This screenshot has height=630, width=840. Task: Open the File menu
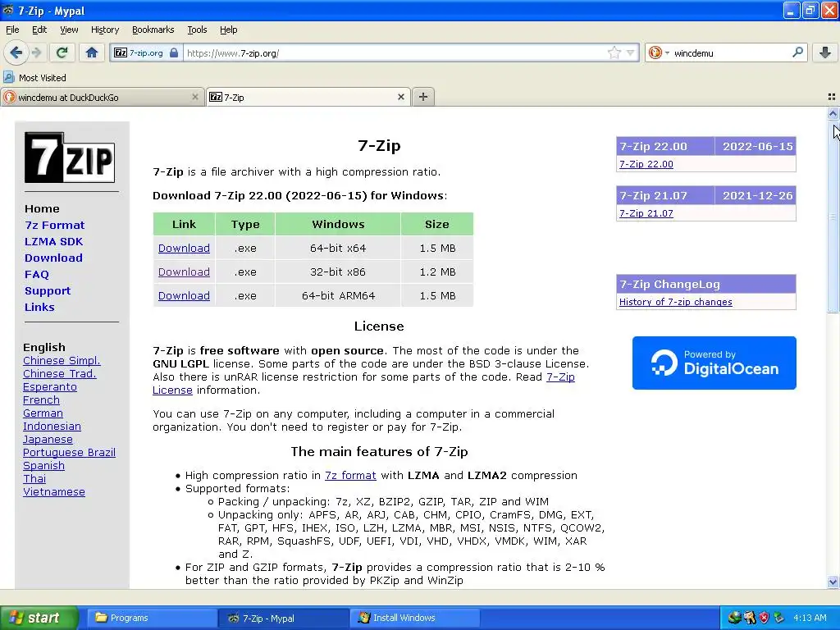[12, 30]
